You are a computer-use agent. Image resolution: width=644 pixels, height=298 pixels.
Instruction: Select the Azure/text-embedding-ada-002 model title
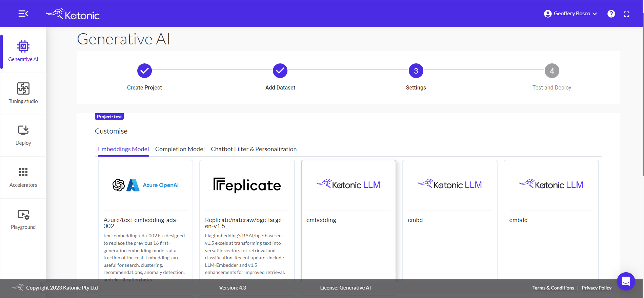pos(141,223)
